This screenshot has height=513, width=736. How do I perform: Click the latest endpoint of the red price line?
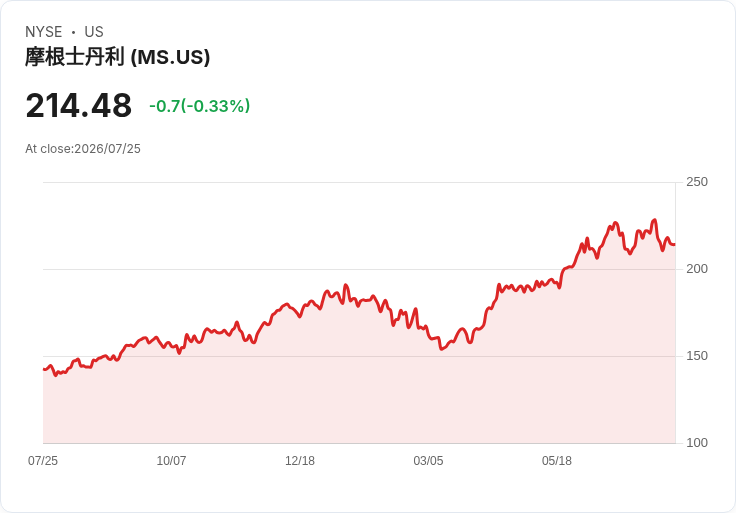pos(675,245)
